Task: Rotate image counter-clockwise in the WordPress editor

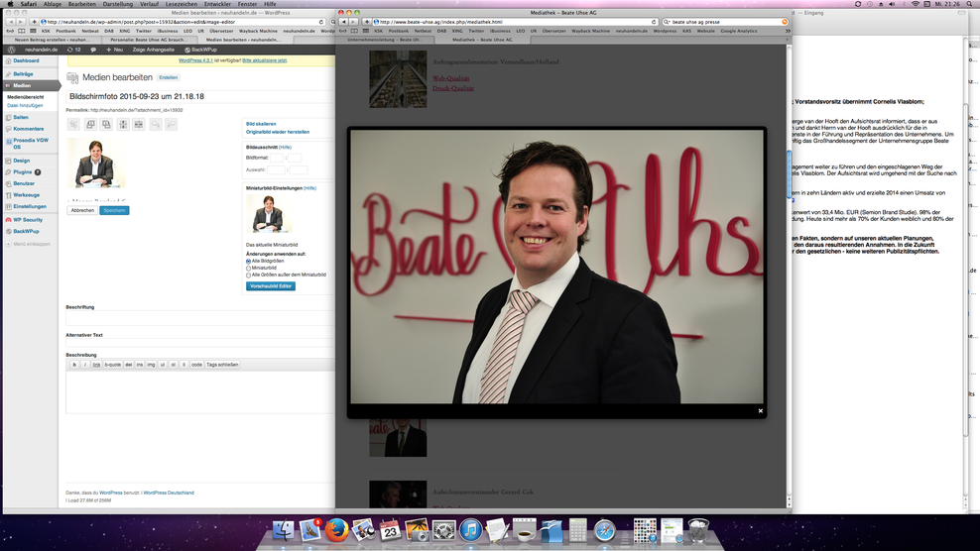Action: click(90, 124)
